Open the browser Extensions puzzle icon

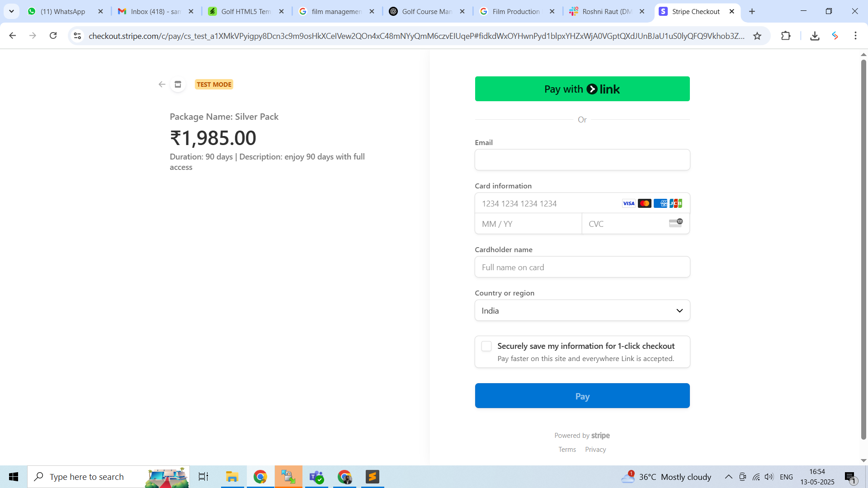point(786,36)
